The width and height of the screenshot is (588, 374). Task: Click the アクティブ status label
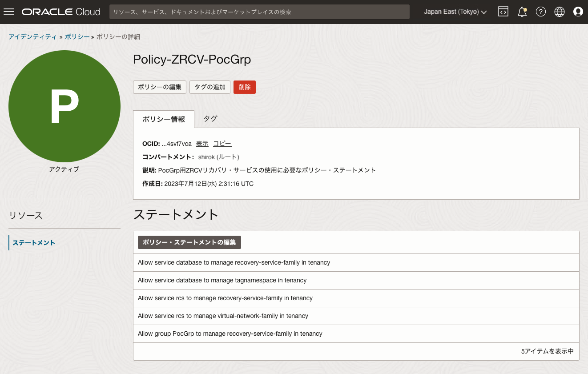64,169
